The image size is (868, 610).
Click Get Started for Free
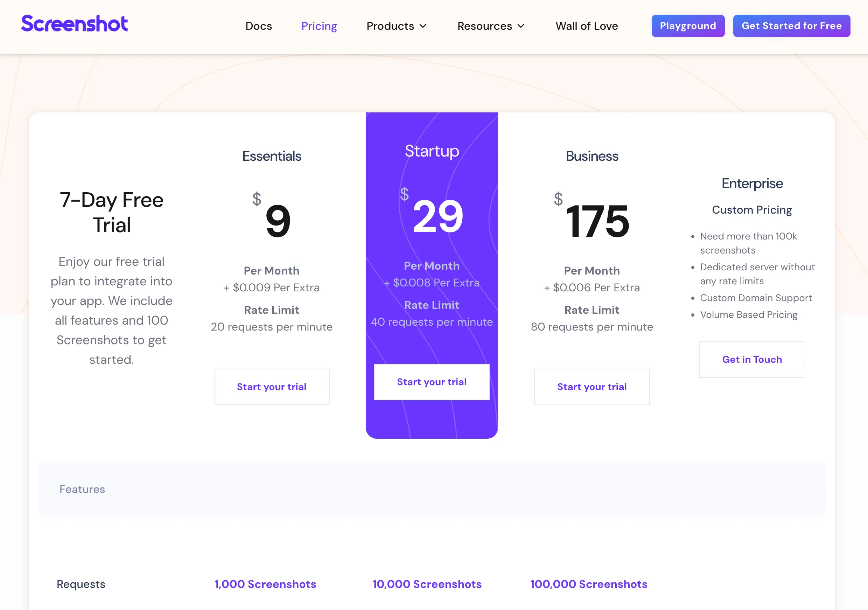coord(791,25)
